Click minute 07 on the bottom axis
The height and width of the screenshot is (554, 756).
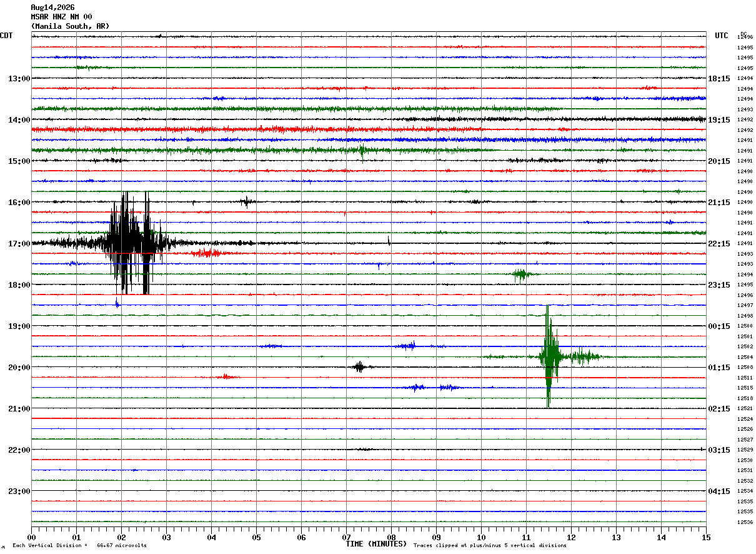[346, 538]
